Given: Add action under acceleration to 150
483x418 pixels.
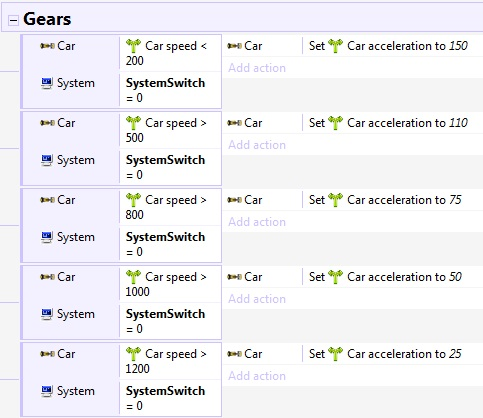Looking at the screenshot, I should click(257, 68).
